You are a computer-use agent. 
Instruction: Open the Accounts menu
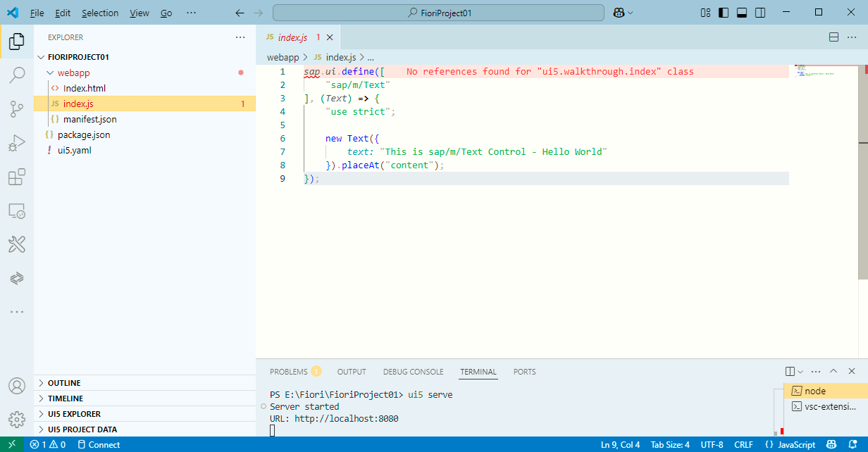16,386
